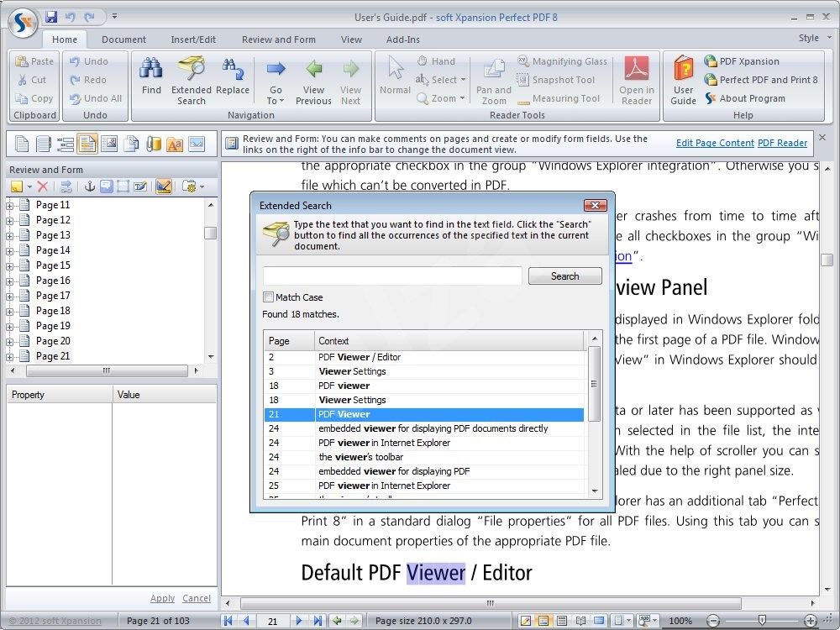
Task: Open the fonts panel icon
Action: 175,144
